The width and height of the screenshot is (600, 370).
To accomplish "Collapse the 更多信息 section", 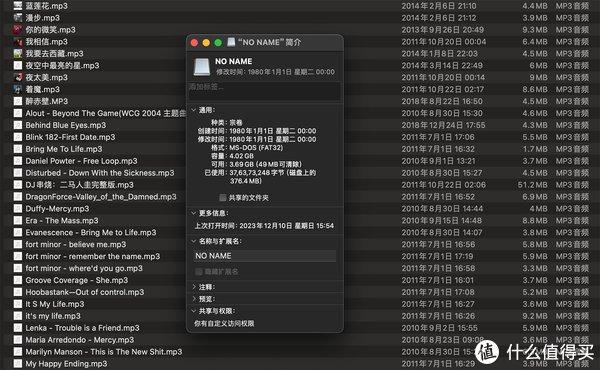I will click(194, 213).
